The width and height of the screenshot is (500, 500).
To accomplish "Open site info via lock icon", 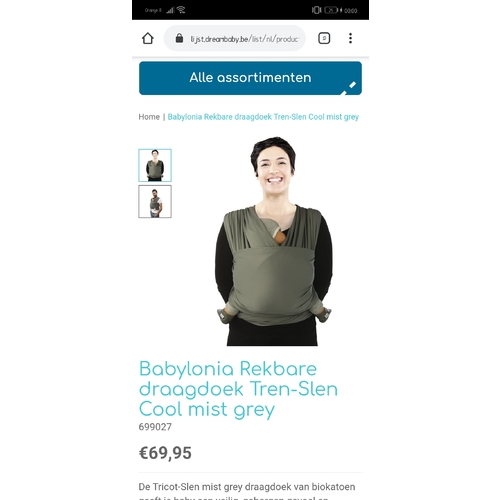I will coord(179,38).
